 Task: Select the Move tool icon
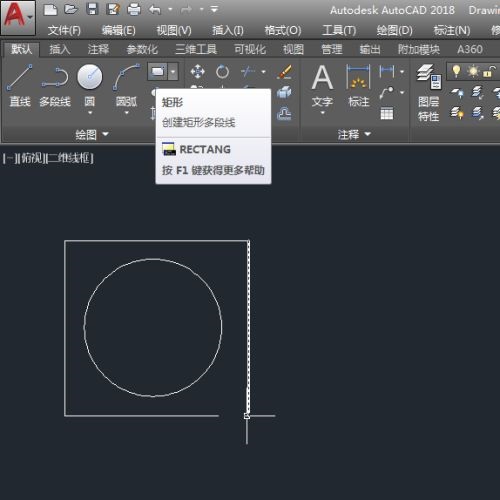(x=197, y=71)
